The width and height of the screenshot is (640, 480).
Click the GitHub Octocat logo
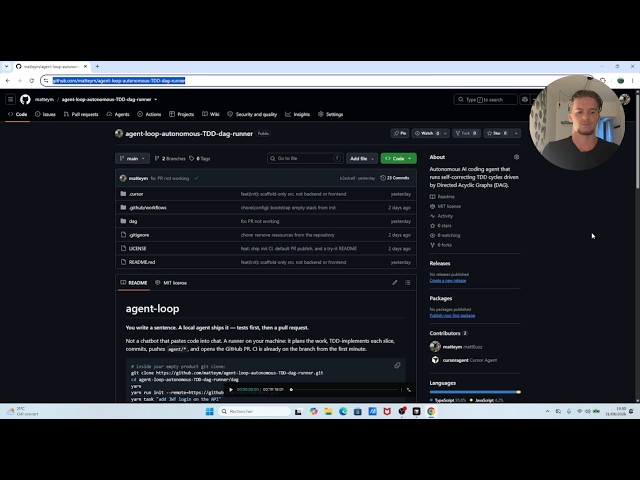25,99
